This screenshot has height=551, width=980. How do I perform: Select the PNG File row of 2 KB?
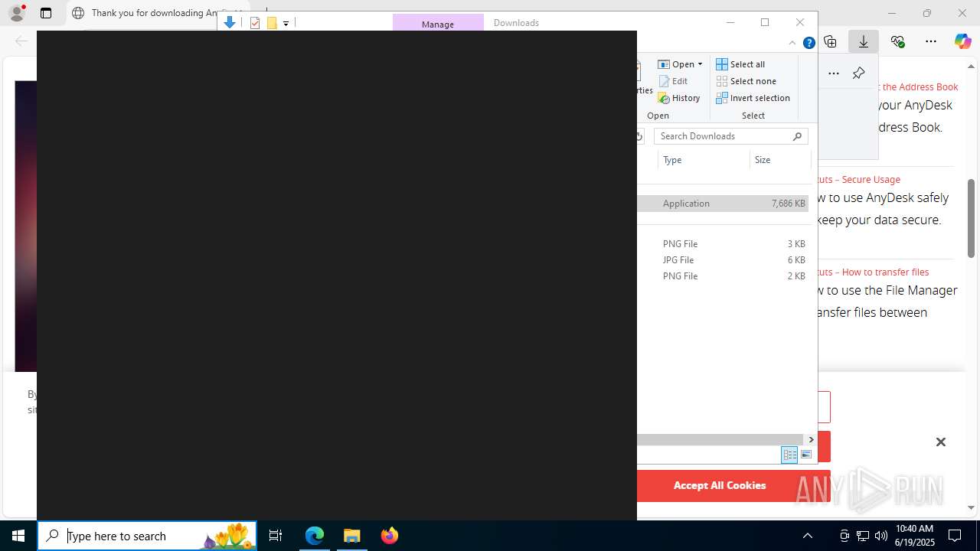(723, 276)
